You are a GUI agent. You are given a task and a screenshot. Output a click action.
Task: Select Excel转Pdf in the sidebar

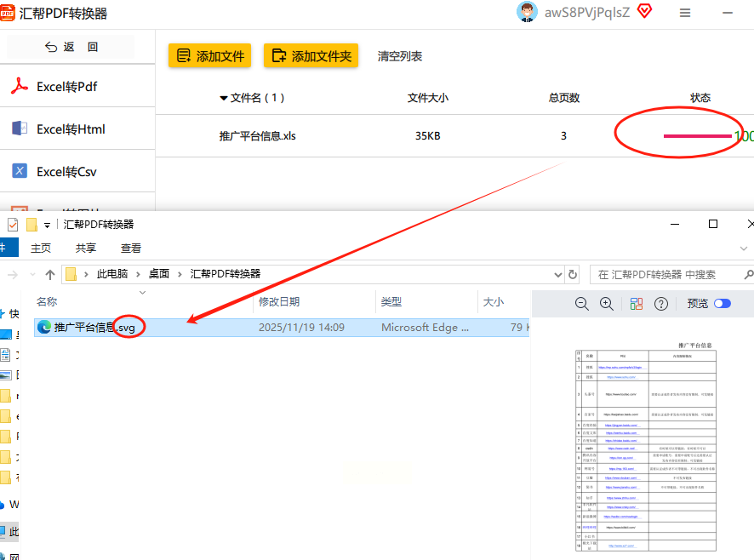point(77,87)
